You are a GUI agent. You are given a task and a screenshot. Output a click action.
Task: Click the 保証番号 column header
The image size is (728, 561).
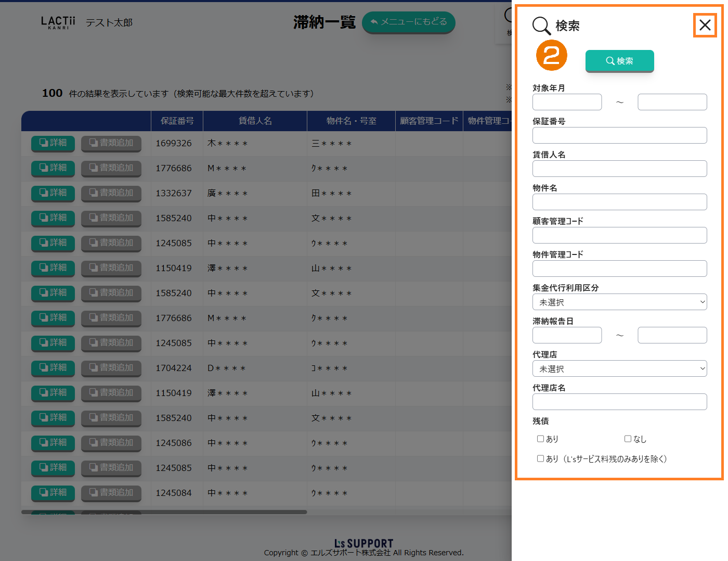(x=177, y=121)
